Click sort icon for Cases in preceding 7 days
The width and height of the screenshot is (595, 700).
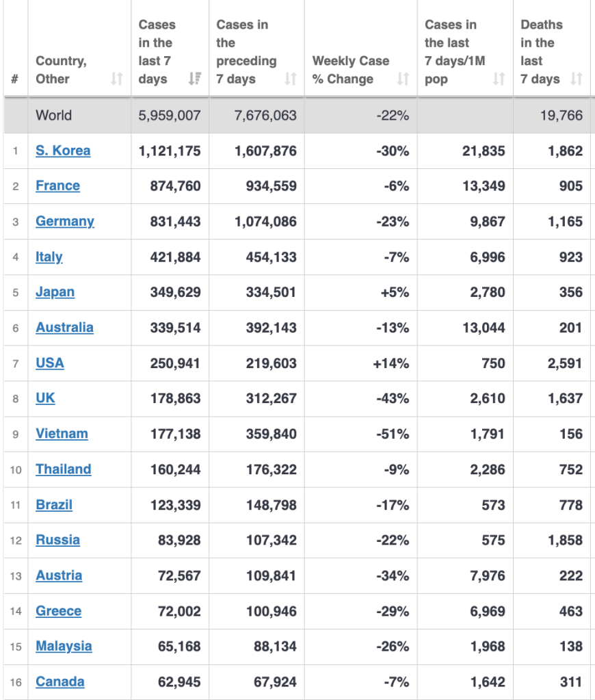pos(291,79)
